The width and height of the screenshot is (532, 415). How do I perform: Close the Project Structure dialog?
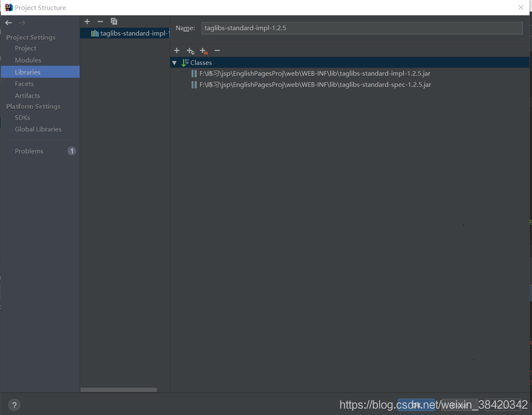[521, 7]
